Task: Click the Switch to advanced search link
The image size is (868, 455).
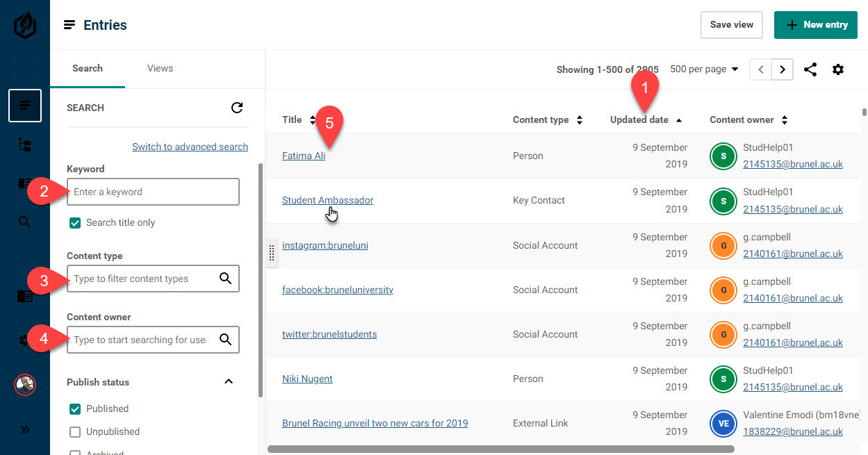Action: [190, 147]
